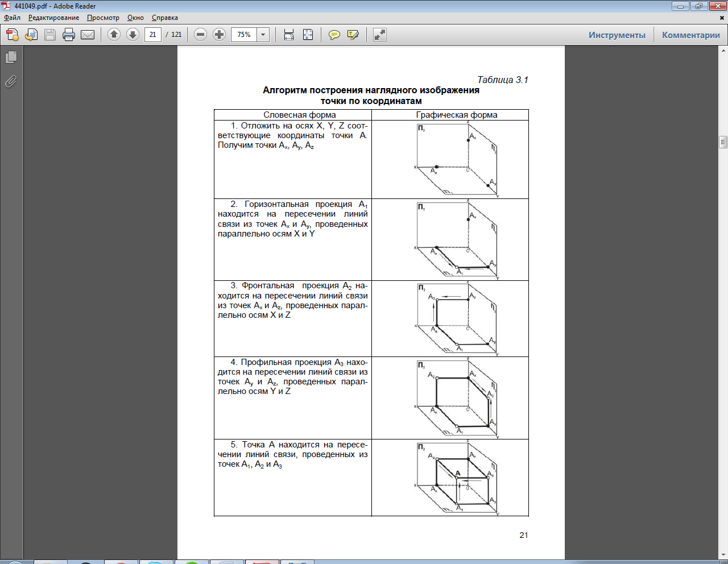Viewport: 728px width, 564px height.
Task: Switch to Read Mode icon
Action: (379, 35)
